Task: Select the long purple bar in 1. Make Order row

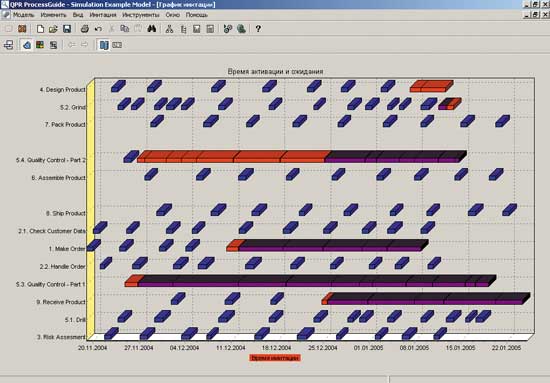Action: pos(333,246)
